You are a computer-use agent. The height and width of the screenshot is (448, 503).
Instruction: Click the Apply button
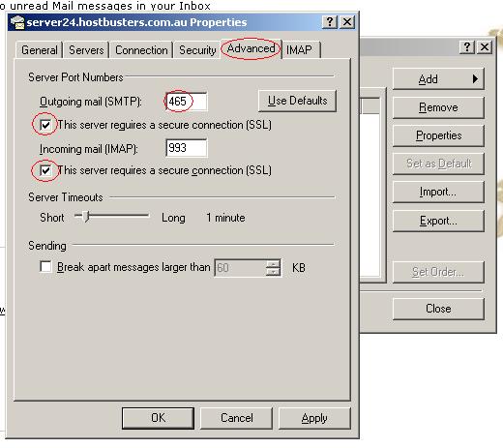click(314, 418)
